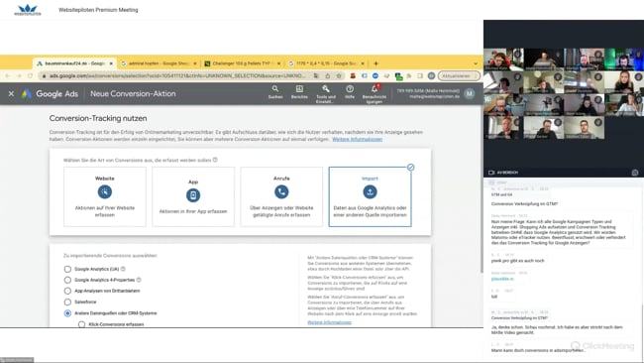Click the Aktualisieren browser update button

click(x=459, y=75)
